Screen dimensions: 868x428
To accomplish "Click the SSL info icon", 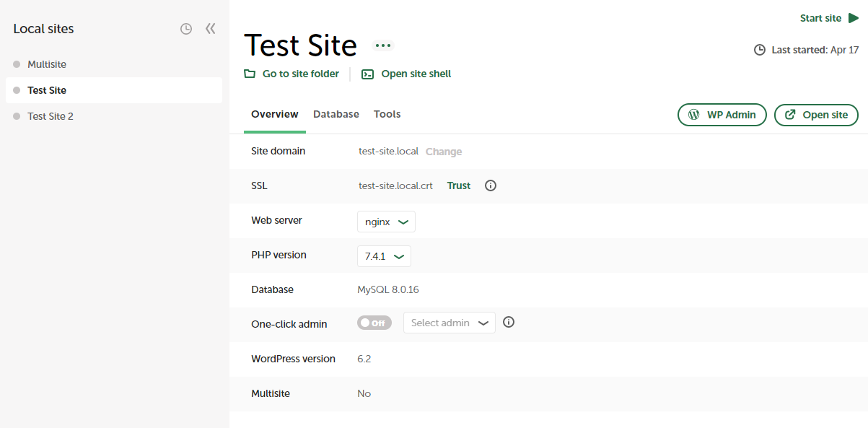I will tap(491, 185).
